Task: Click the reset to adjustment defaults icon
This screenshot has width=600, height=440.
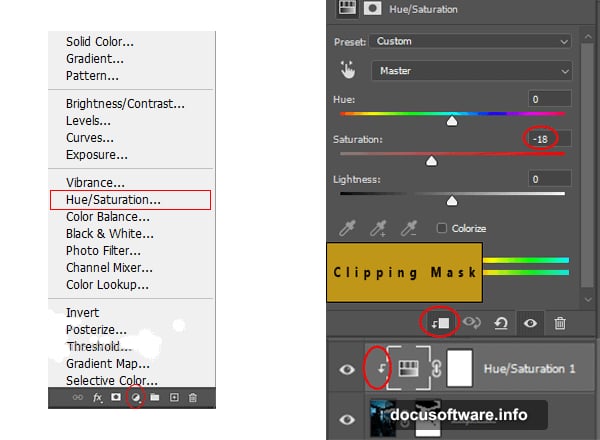Action: pos(502,323)
